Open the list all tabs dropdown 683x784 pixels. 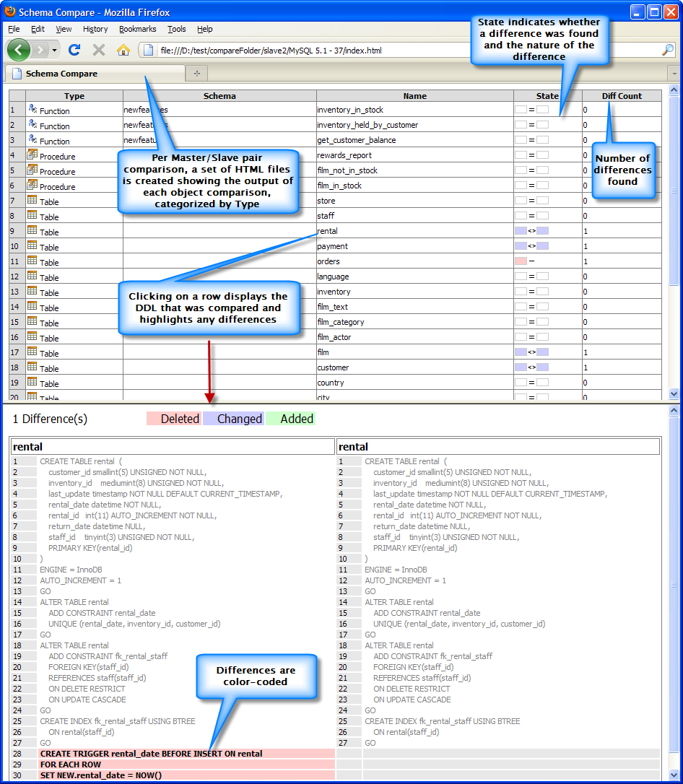pyautogui.click(x=674, y=74)
